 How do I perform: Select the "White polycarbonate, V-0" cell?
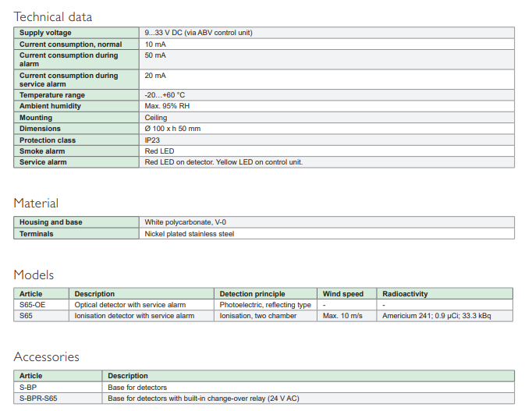185,222
